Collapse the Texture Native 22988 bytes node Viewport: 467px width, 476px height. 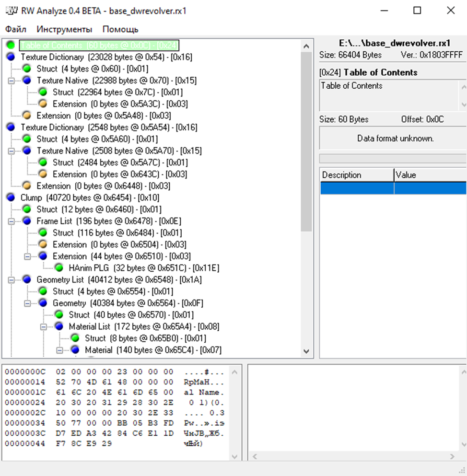click(x=11, y=81)
